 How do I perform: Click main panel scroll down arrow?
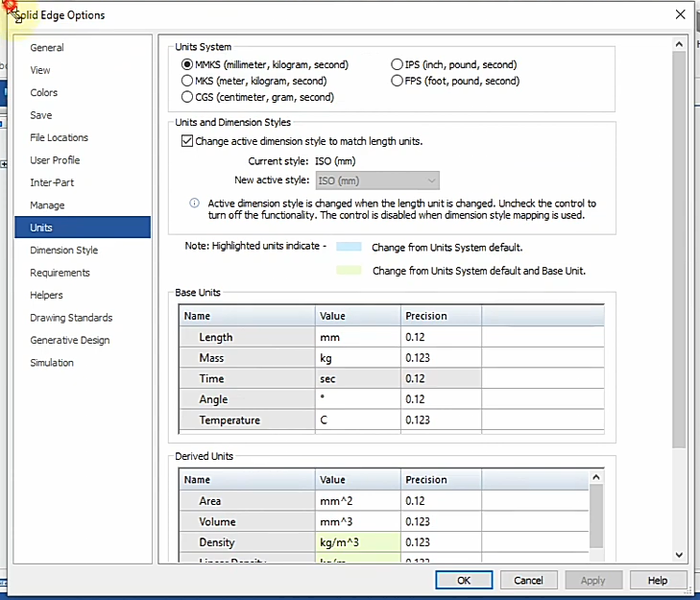tap(679, 555)
